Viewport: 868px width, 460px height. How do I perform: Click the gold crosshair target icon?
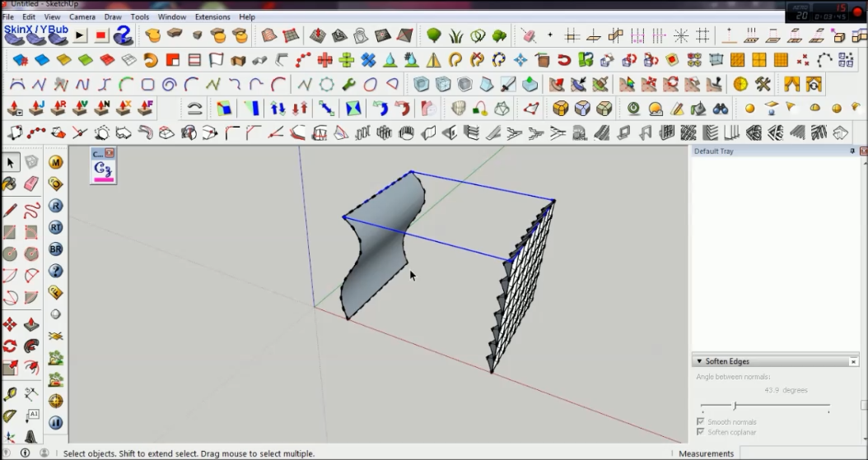click(55, 401)
